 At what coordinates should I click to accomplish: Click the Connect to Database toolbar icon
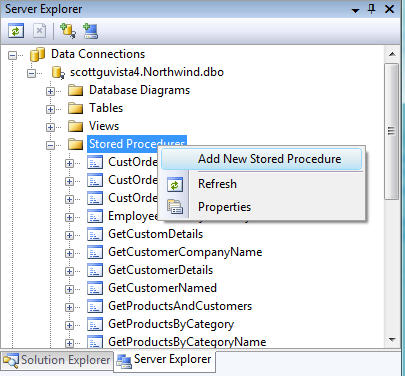pos(67,31)
